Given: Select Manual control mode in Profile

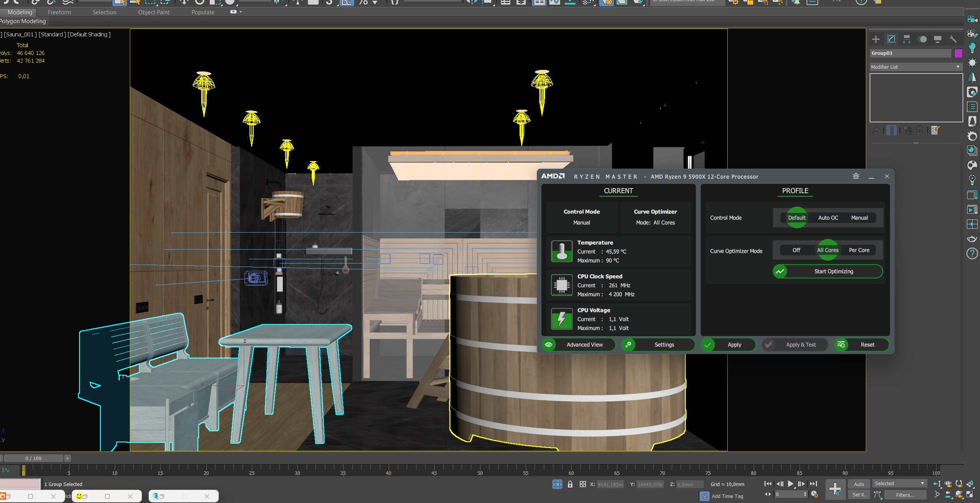Looking at the screenshot, I should [x=859, y=218].
